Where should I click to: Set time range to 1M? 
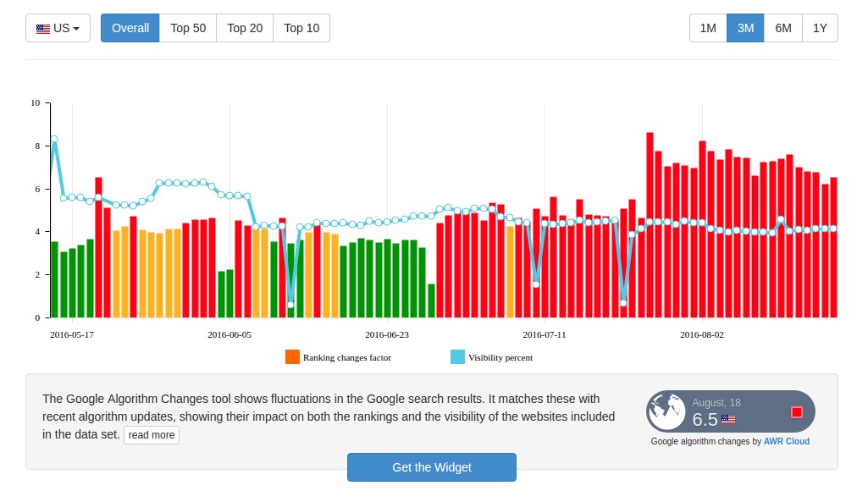(x=708, y=28)
